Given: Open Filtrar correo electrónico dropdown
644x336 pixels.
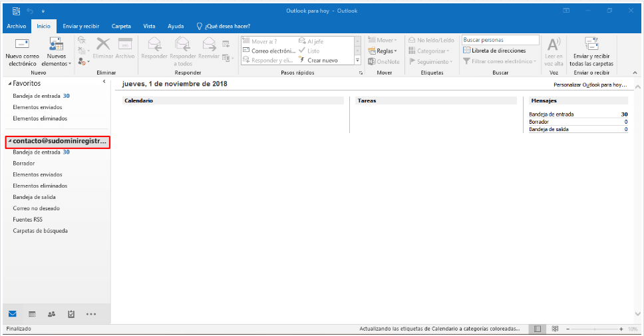Looking at the screenshot, I should click(x=500, y=61).
